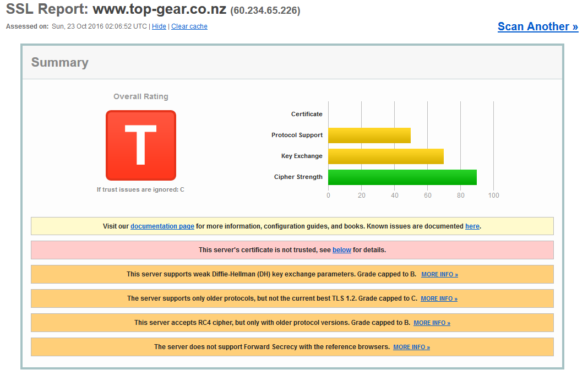Open the documentation page link
This screenshot has height=375, width=588.
(x=162, y=226)
